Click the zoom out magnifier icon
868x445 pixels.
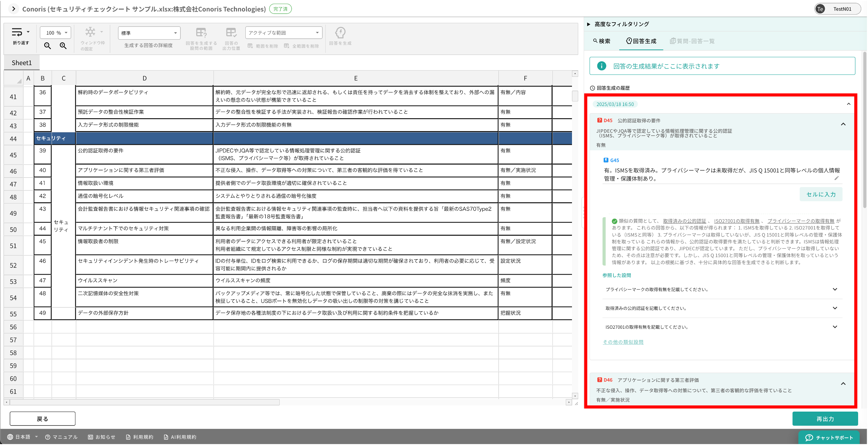click(x=48, y=46)
